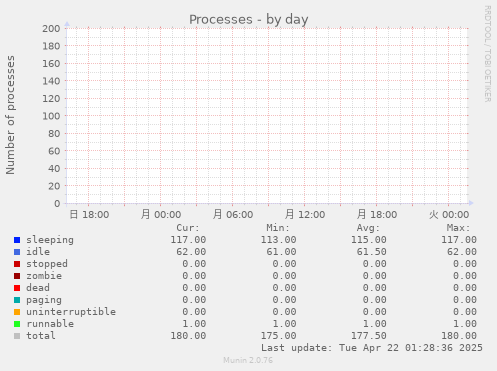Click the paging legend color swatch

[x=17, y=300]
